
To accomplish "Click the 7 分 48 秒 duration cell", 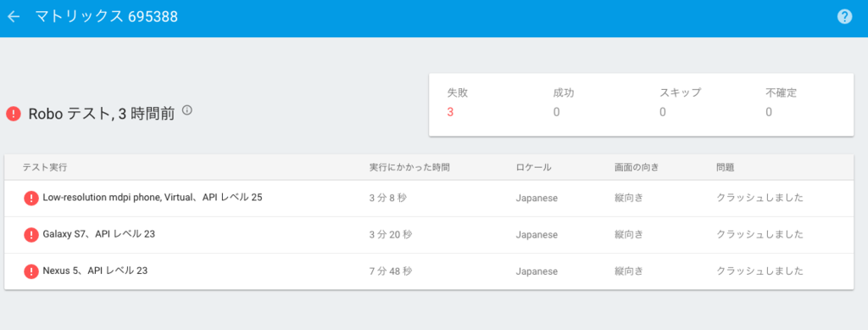I will click(390, 271).
